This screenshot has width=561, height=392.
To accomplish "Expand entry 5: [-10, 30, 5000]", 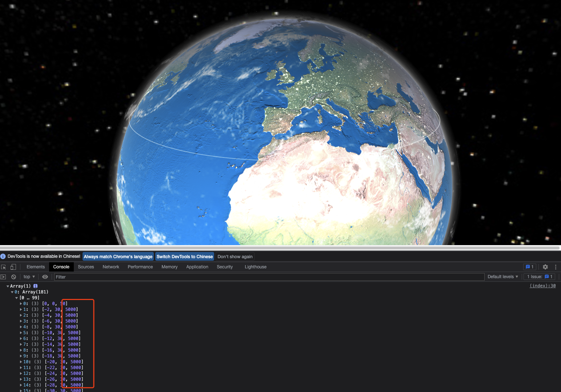I will point(21,333).
